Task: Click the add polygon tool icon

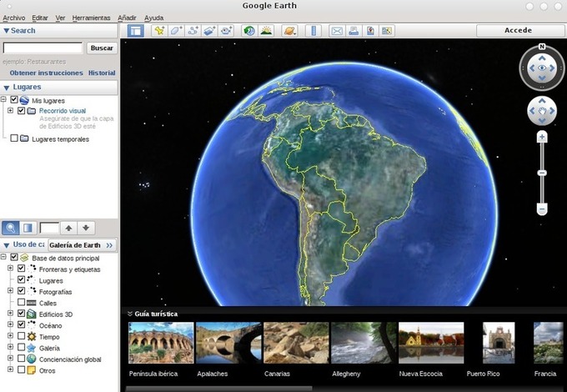Action: [176, 31]
